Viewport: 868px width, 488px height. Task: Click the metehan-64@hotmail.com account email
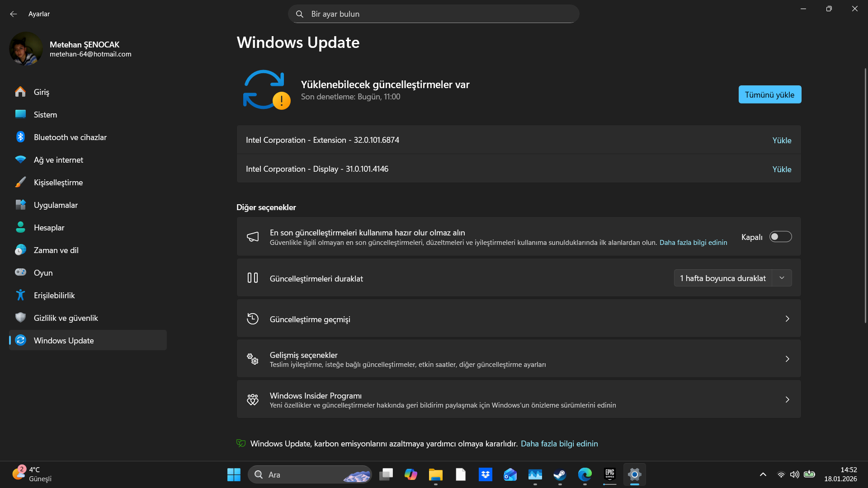(x=90, y=54)
